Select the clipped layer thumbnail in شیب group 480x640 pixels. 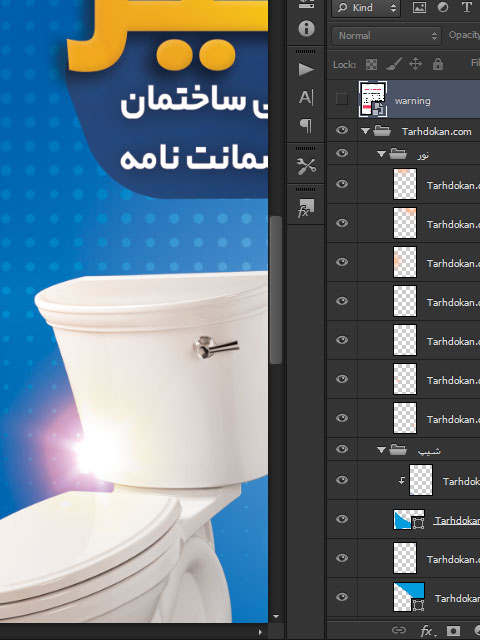coord(421,480)
